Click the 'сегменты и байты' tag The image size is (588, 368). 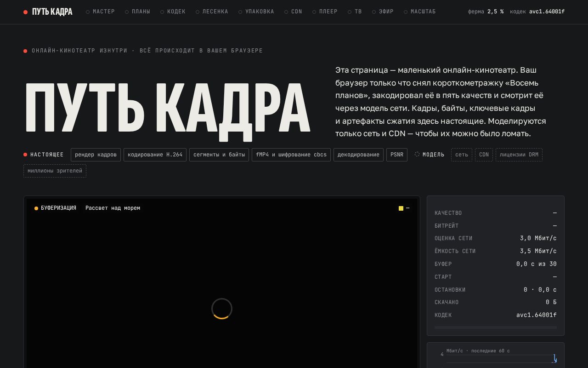219,155
